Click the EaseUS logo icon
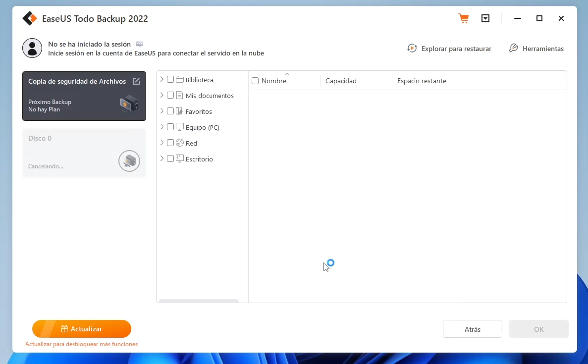Viewport: 588px width, 364px height. point(30,19)
